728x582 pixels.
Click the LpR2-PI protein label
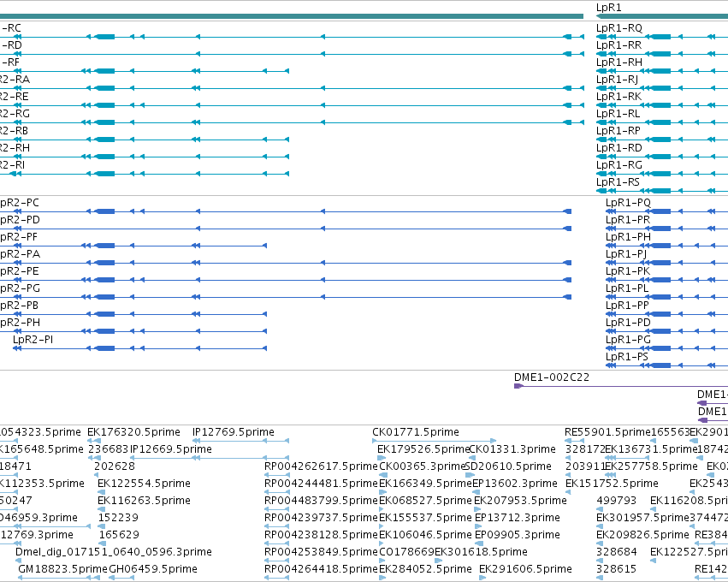point(33,340)
